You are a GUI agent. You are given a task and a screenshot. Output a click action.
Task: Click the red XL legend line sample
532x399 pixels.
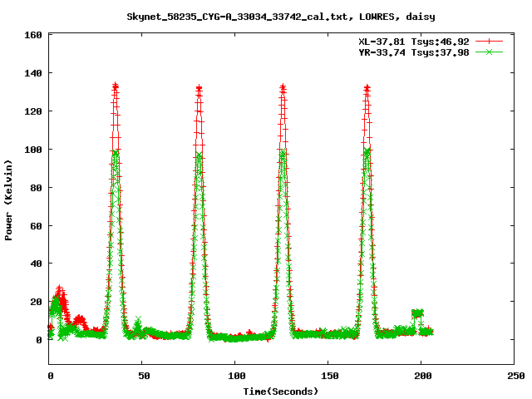coord(489,42)
